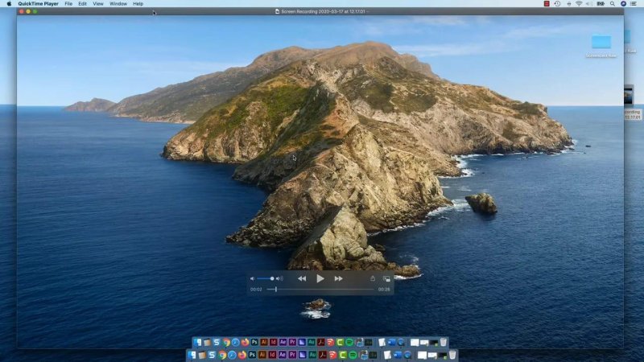This screenshot has height=362, width=644.
Task: Click the document proxy icon in title bar
Action: (277, 11)
